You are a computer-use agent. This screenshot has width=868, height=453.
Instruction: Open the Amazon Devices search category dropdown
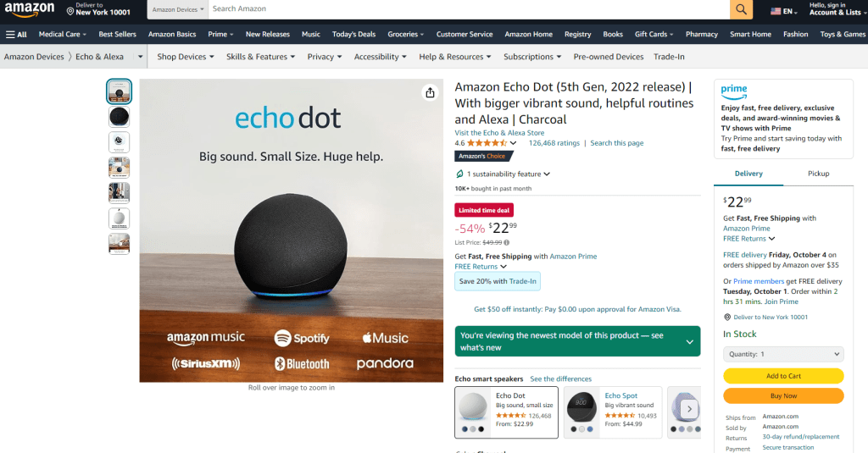tap(178, 9)
